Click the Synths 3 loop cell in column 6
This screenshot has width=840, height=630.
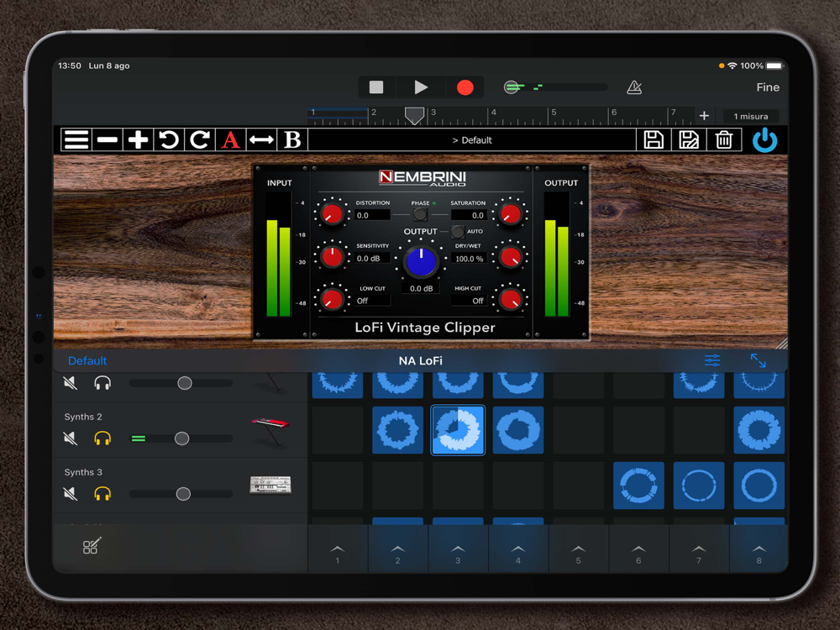coord(638,486)
